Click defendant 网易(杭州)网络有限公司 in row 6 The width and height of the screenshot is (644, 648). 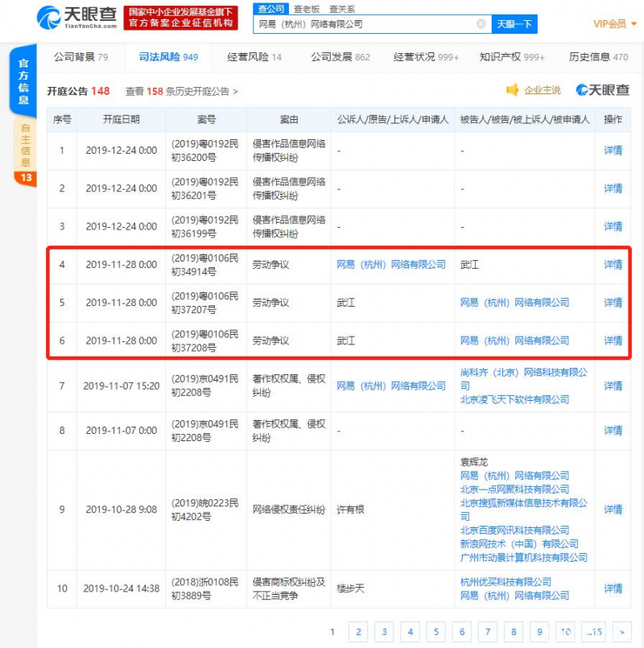click(x=514, y=341)
